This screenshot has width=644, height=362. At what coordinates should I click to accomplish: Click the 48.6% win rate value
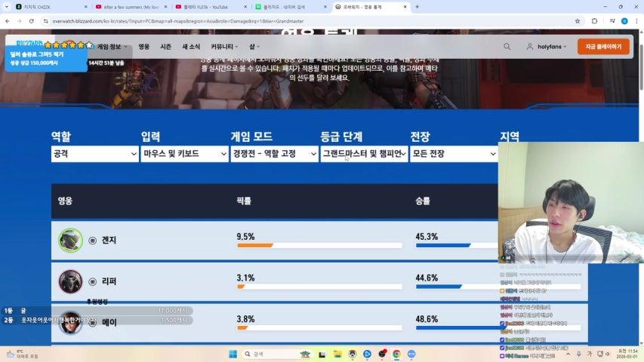(x=427, y=319)
